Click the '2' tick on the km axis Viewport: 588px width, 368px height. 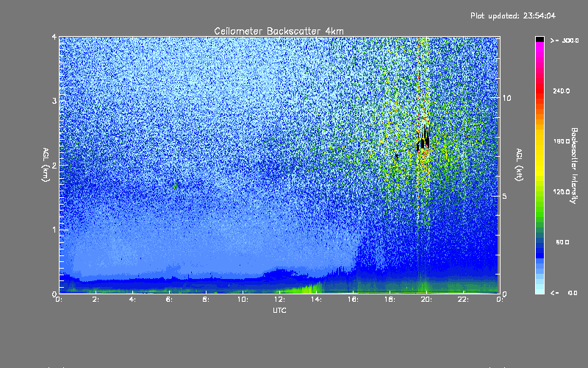click(54, 165)
